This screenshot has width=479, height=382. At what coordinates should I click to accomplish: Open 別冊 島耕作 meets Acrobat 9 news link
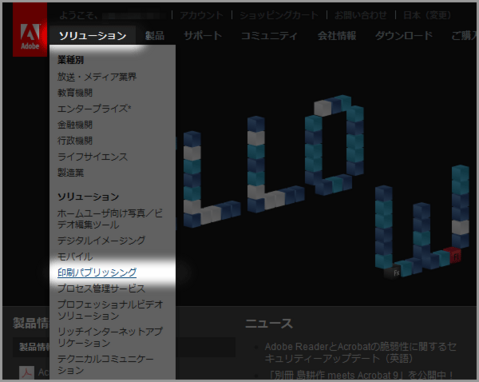click(361, 375)
